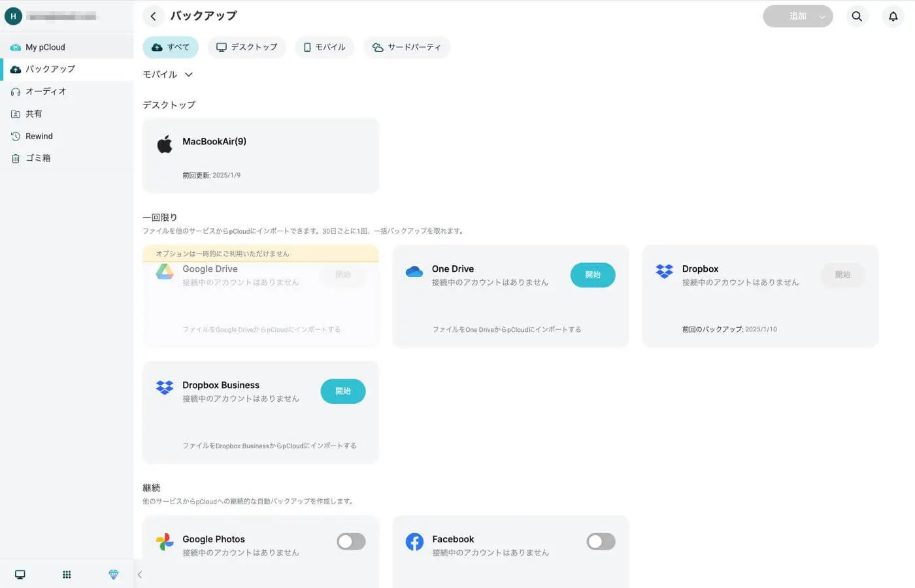
Task: Select Rewind in the sidebar
Action: 40,136
